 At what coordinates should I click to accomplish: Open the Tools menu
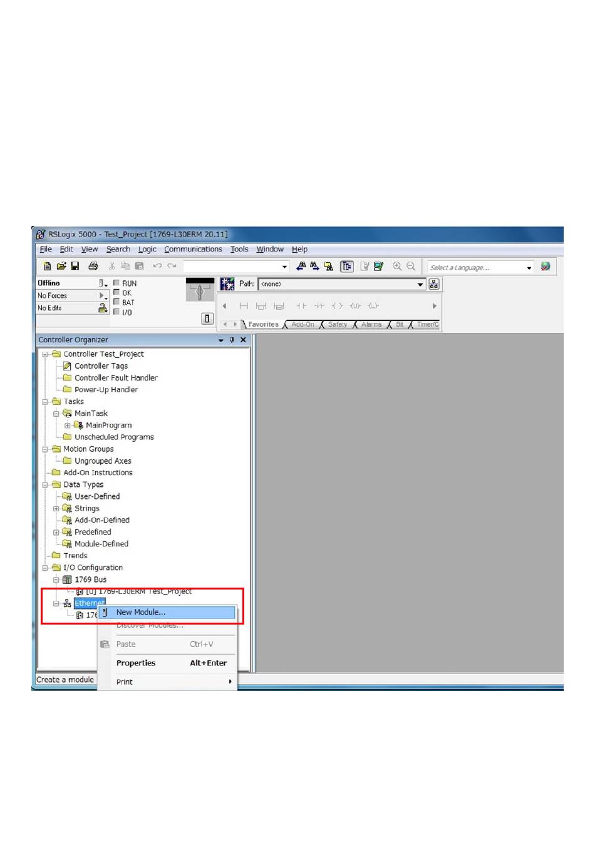[x=239, y=249]
